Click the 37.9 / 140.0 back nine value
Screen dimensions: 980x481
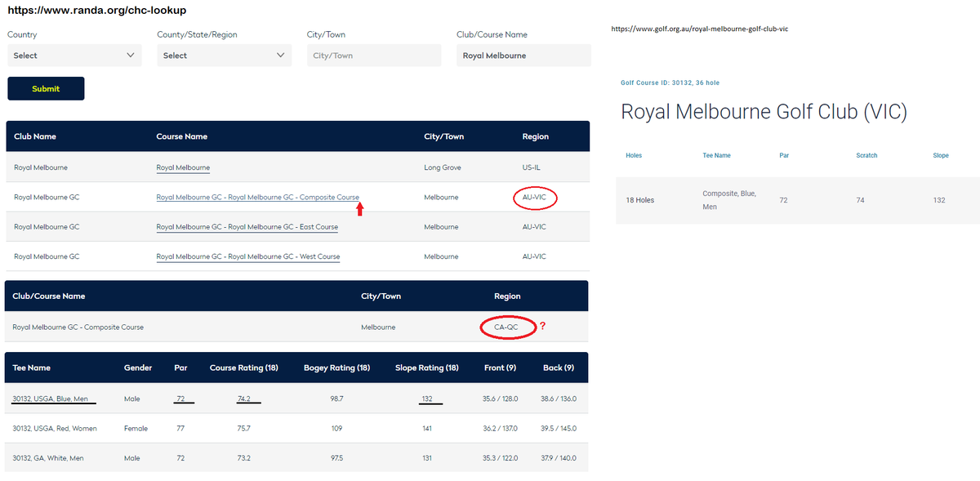pyautogui.click(x=559, y=458)
